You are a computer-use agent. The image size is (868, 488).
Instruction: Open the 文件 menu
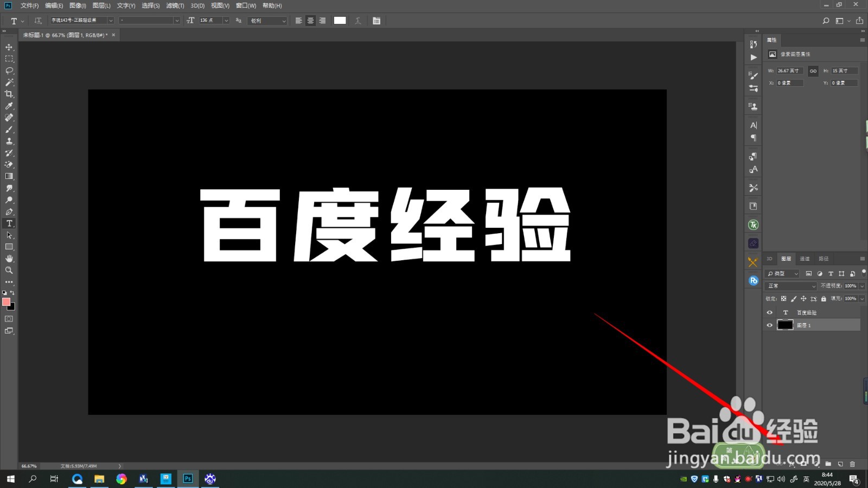[x=29, y=5]
